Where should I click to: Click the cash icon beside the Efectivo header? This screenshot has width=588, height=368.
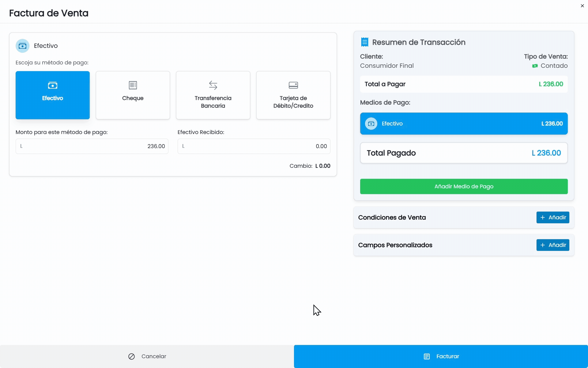pyautogui.click(x=23, y=46)
